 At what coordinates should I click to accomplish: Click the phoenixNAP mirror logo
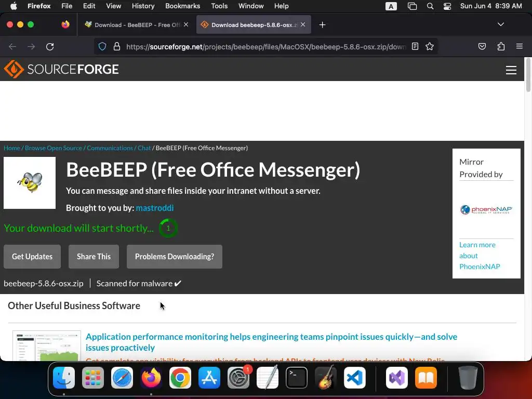[x=486, y=210]
